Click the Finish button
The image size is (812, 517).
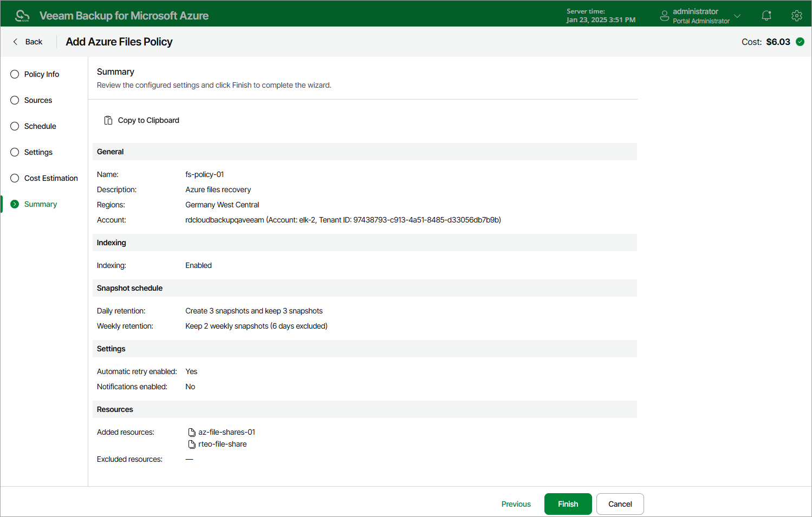(x=568, y=504)
